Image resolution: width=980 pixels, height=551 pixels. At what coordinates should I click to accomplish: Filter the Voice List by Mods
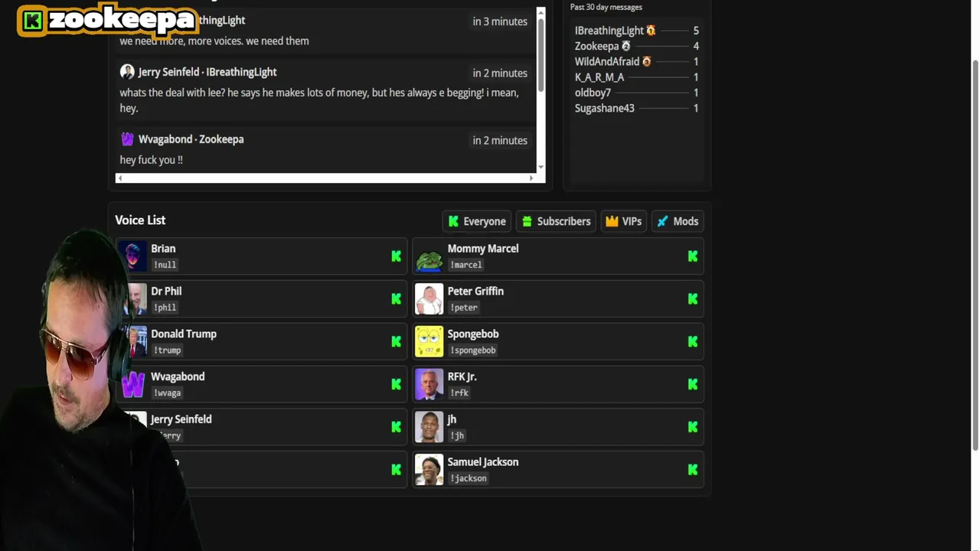[678, 221]
